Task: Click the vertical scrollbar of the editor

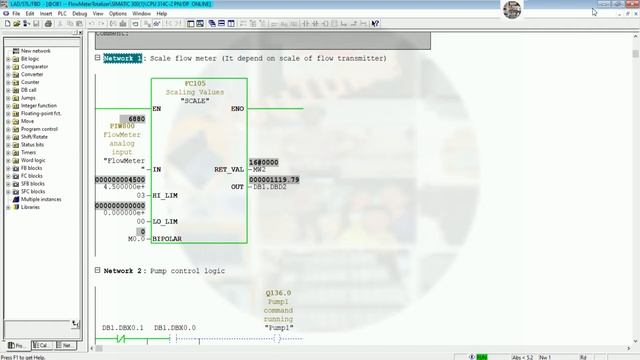Action: tap(636, 188)
